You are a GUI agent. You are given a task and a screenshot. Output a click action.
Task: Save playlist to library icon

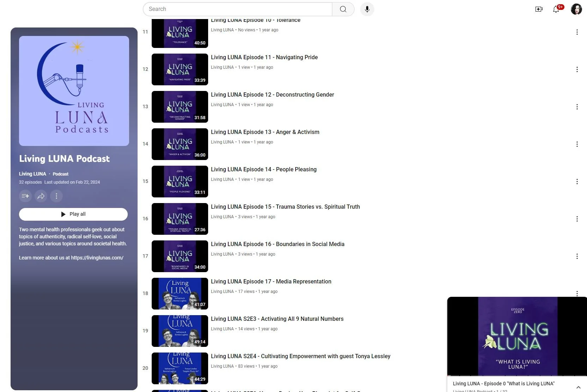tap(25, 196)
